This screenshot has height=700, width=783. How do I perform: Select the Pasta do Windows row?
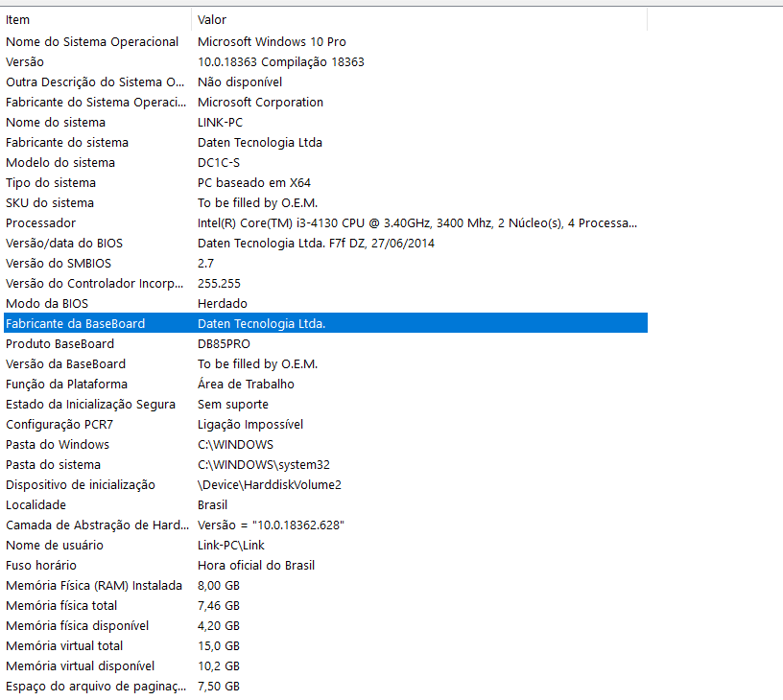click(325, 445)
